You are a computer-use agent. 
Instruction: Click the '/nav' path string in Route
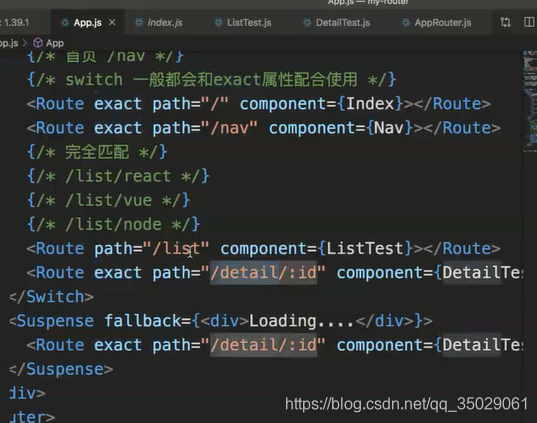[x=234, y=128]
